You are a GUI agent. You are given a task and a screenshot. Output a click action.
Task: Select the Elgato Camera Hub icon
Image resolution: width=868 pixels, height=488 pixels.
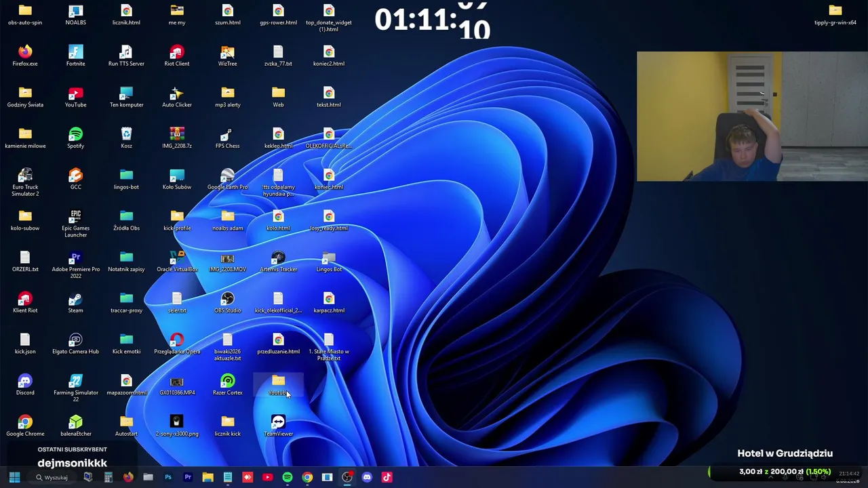point(75,344)
